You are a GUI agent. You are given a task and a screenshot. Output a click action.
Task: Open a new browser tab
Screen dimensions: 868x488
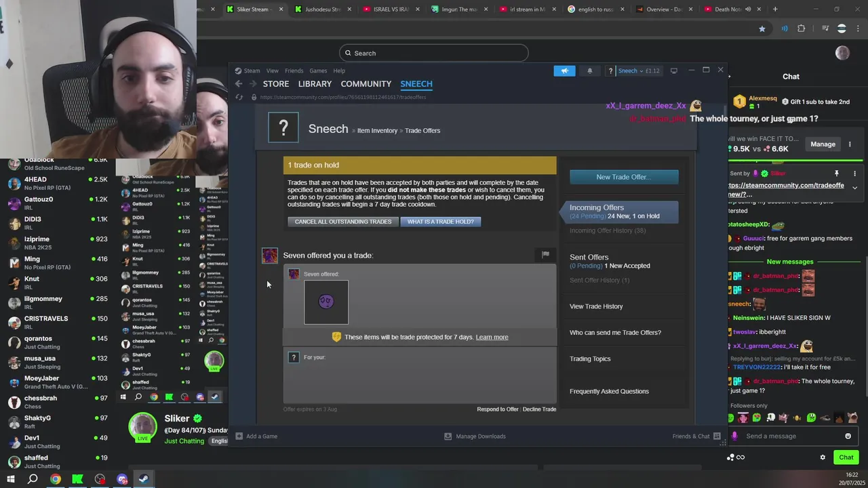pos(775,9)
